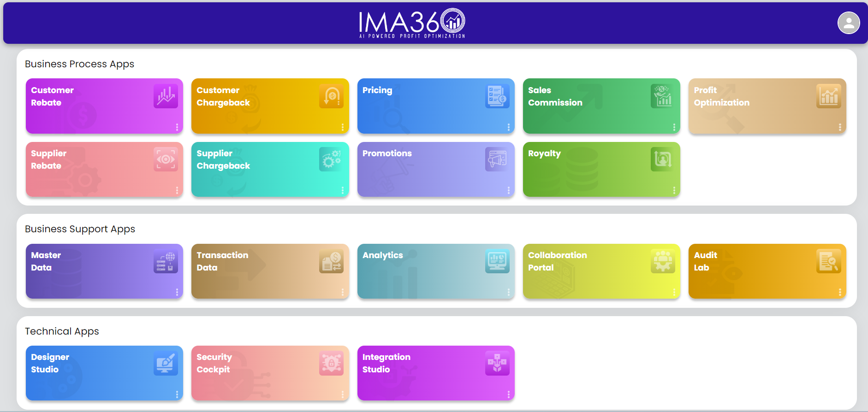Screen dimensions: 868x412
Task: Open the Collaboration Portal three-dot menu
Action: point(674,292)
